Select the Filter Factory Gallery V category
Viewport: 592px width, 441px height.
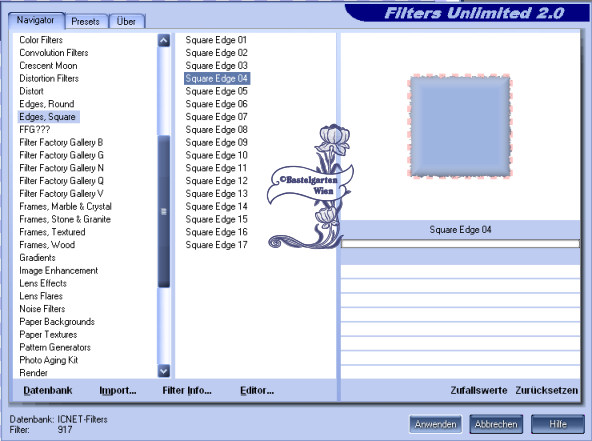click(61, 194)
